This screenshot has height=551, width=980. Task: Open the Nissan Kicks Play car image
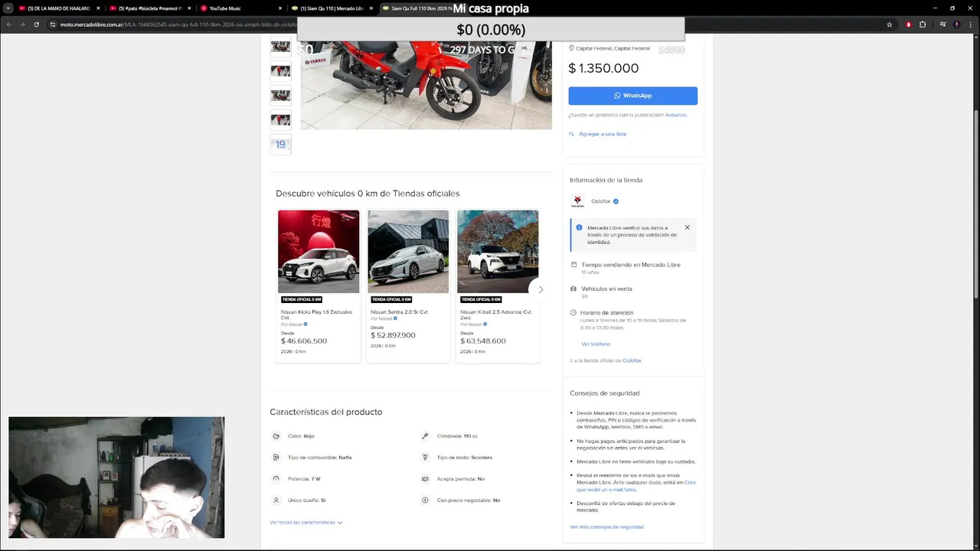(x=318, y=252)
